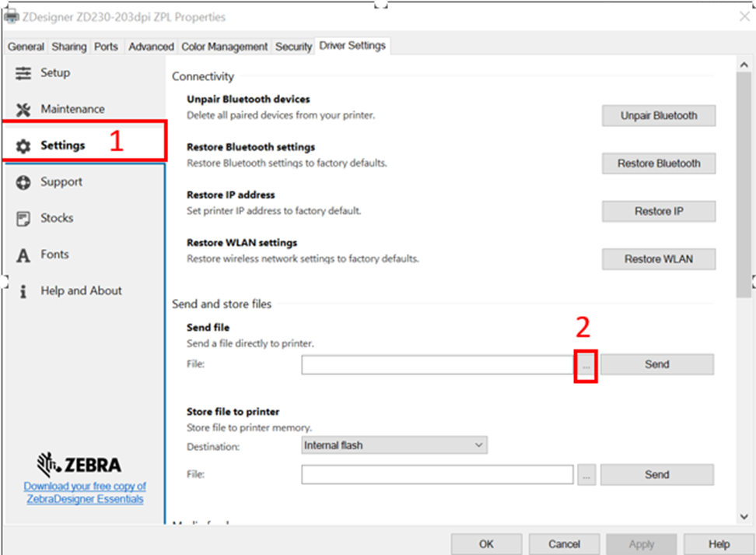Click Download ZebraDesigner Essentials link
The height and width of the screenshot is (555, 756).
[x=85, y=493]
